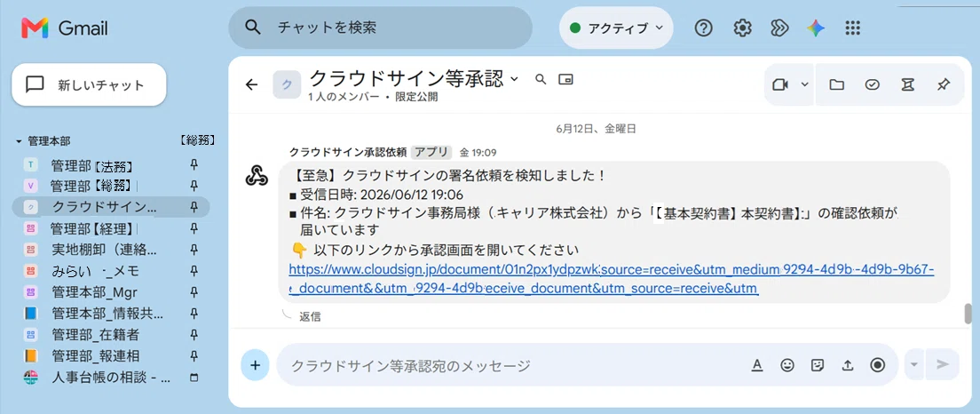Open the cloudsign.jp document link

click(612, 279)
